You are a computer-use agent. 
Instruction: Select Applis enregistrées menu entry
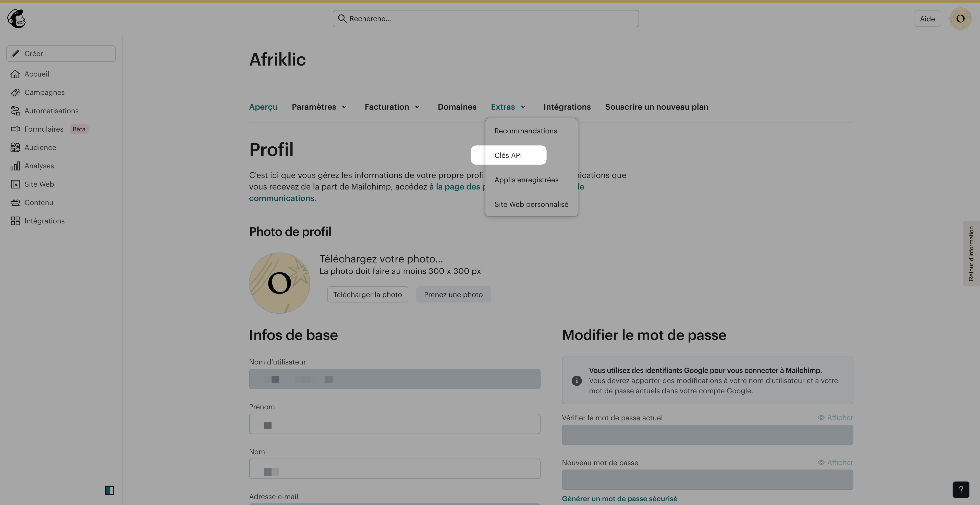point(526,180)
